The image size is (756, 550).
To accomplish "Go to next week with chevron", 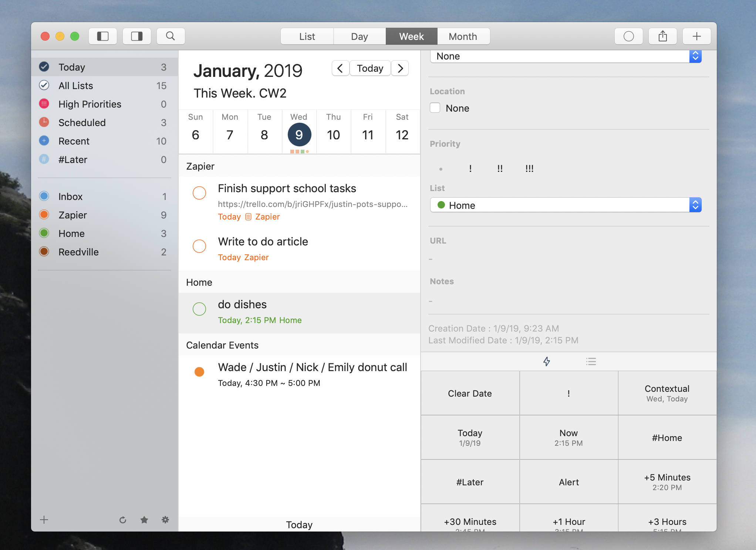I will click(x=400, y=68).
